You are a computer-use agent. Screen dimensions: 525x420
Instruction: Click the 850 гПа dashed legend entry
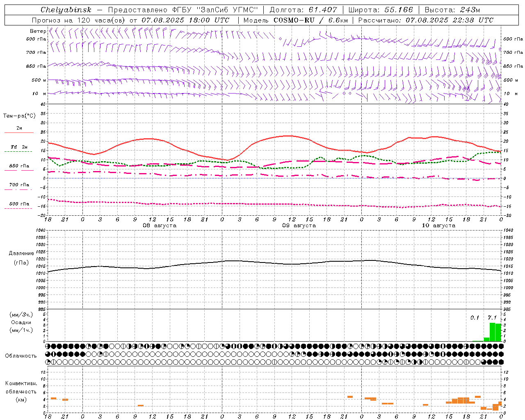coord(19,166)
